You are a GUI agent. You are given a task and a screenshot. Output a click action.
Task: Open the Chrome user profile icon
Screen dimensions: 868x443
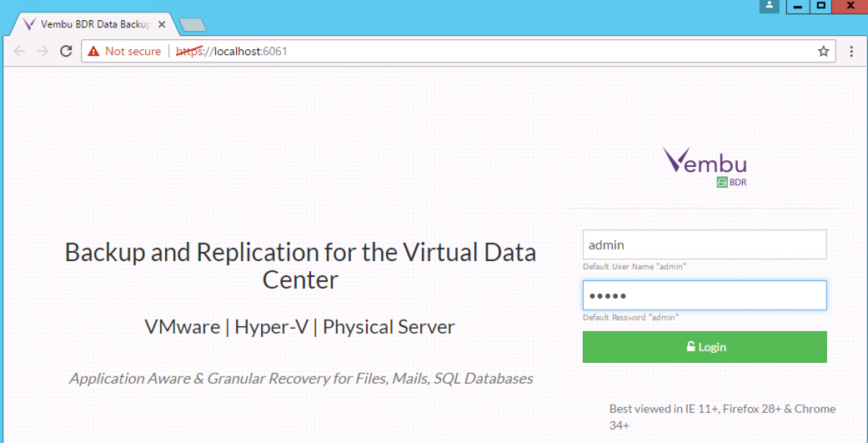pyautogui.click(x=769, y=6)
